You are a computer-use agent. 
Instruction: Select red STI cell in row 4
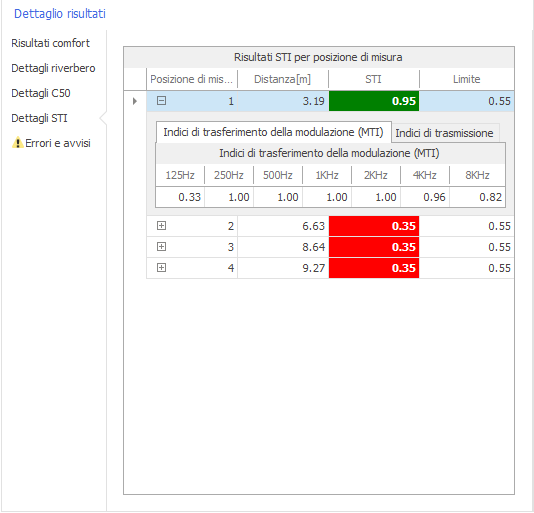pyautogui.click(x=374, y=268)
